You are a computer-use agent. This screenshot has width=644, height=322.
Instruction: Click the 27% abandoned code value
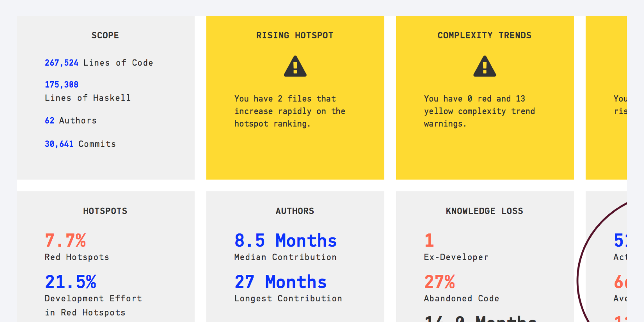pyautogui.click(x=439, y=282)
